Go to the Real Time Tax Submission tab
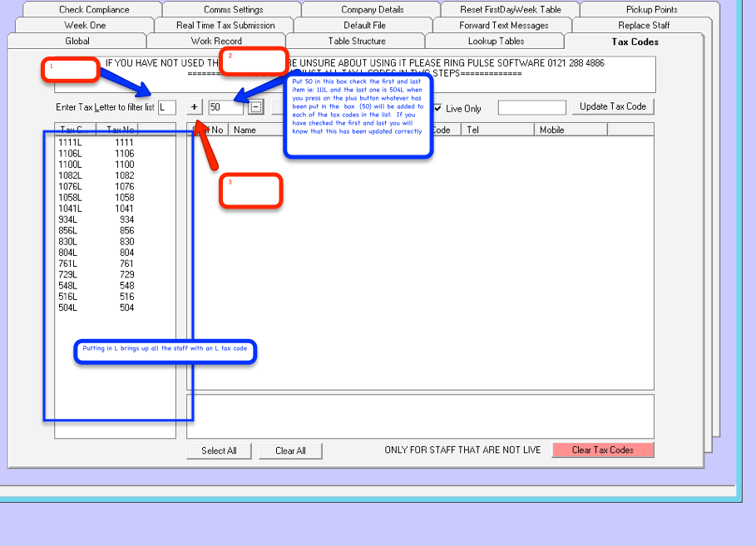 click(225, 26)
